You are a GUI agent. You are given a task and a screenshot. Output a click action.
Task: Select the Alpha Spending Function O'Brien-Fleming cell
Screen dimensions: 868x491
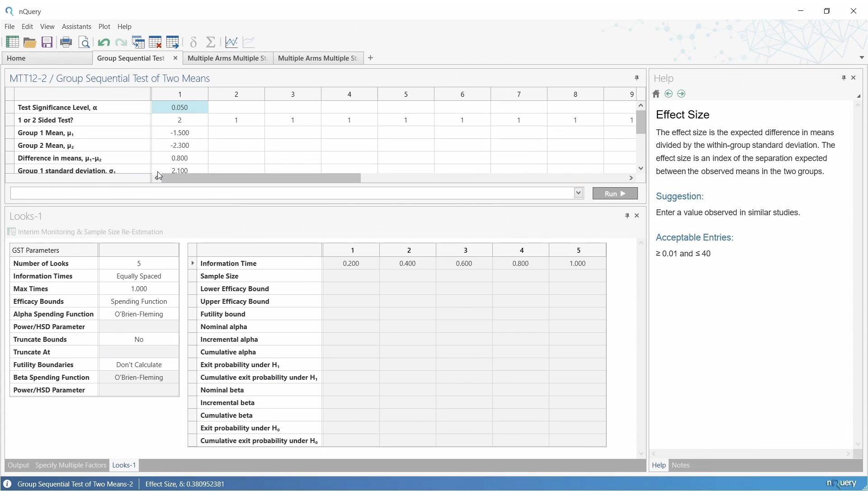(139, 314)
